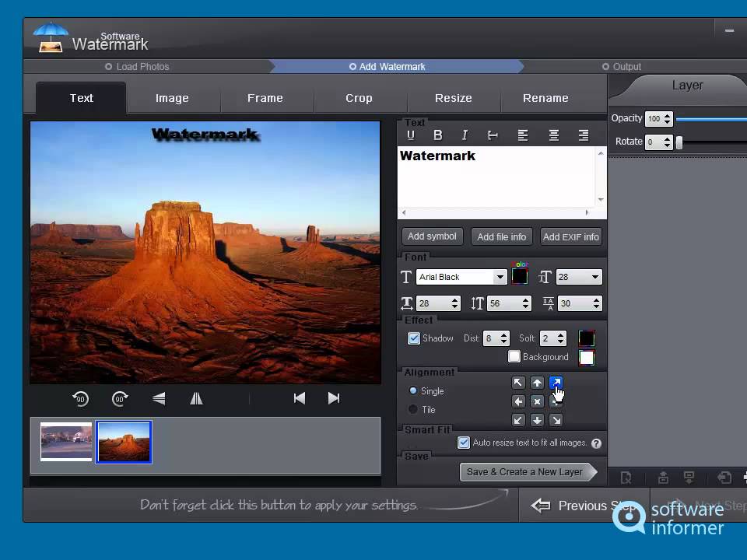Switch to the Crop tab
747x560 pixels.
click(x=359, y=98)
